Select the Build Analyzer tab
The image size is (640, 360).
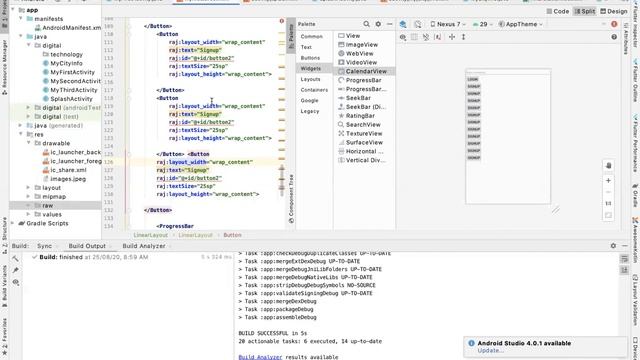coord(144,246)
